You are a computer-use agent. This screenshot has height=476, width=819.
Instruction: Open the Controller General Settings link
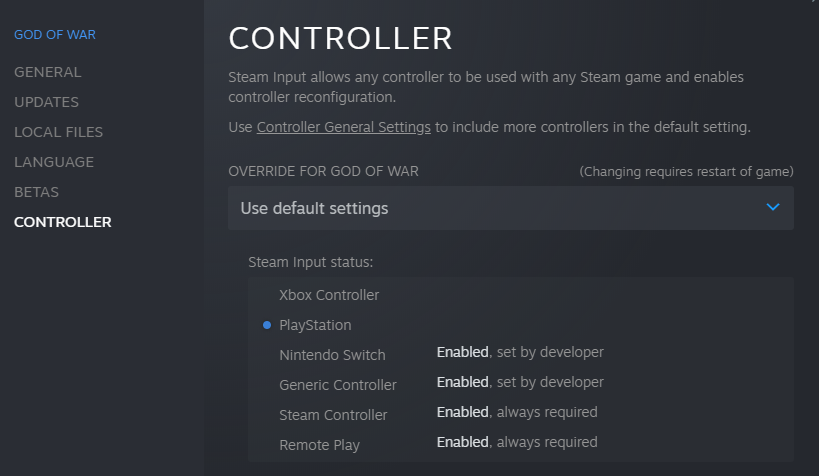point(344,127)
